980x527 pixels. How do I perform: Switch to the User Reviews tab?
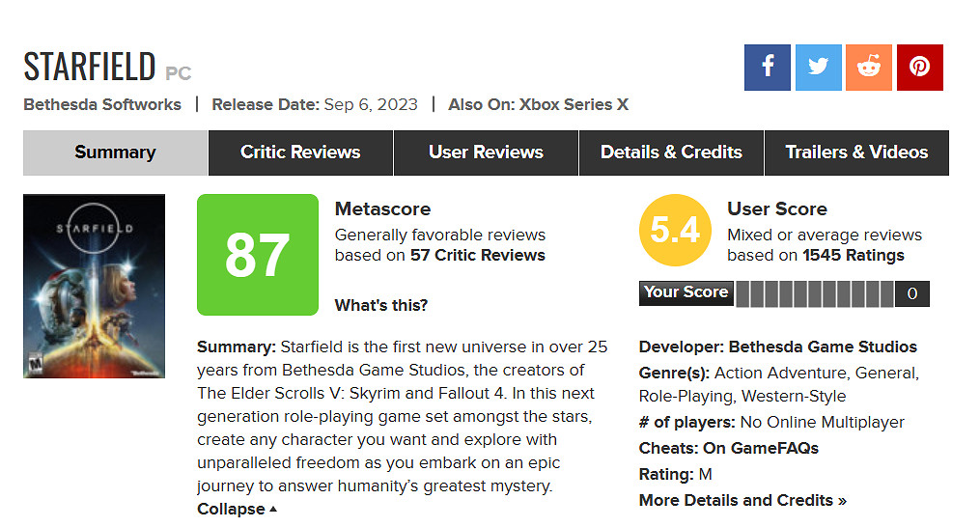point(486,153)
